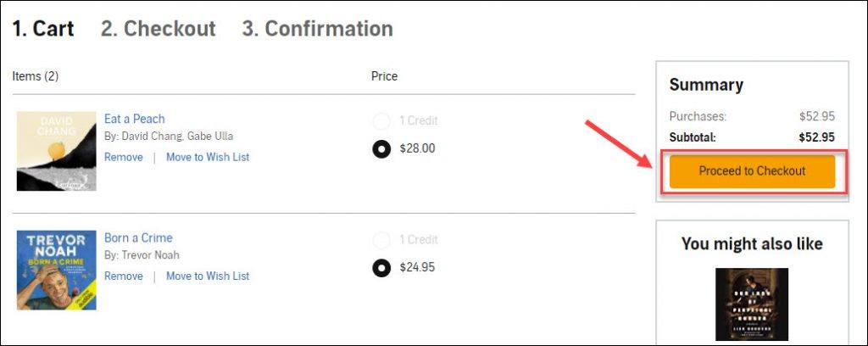Click Proceed to Checkout button
The height and width of the screenshot is (346, 868).
(x=752, y=171)
